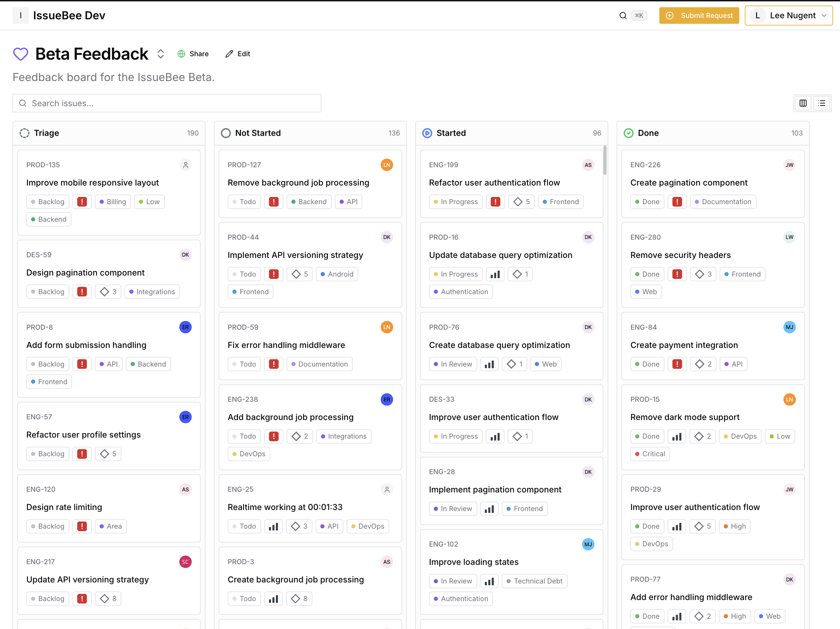Click unassigned avatar icon on ENG-25 card
Image resolution: width=840 pixels, height=629 pixels.
pos(387,490)
